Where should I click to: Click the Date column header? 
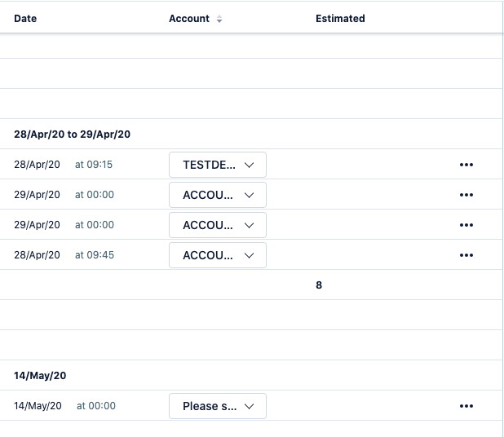click(x=25, y=19)
